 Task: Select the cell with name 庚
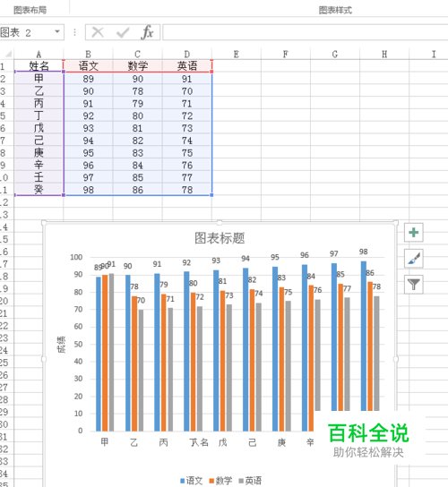pos(39,152)
